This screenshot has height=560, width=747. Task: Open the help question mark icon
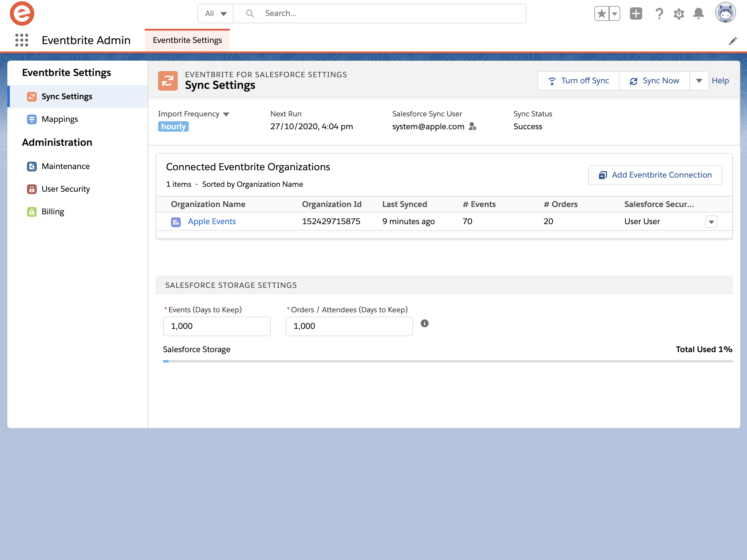click(x=659, y=13)
